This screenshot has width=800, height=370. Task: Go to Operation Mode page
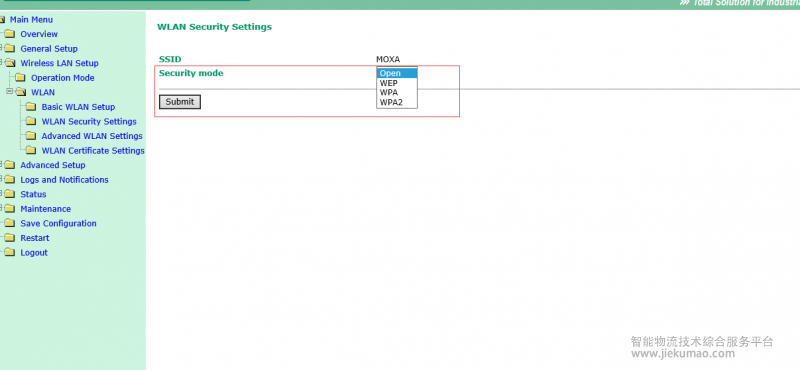coord(63,78)
